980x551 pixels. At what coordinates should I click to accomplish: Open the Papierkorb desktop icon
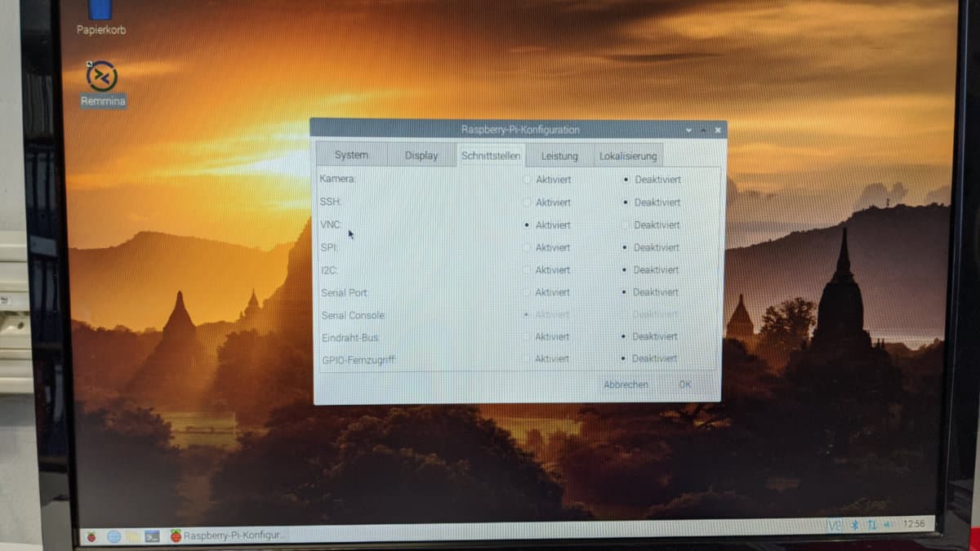(100, 11)
